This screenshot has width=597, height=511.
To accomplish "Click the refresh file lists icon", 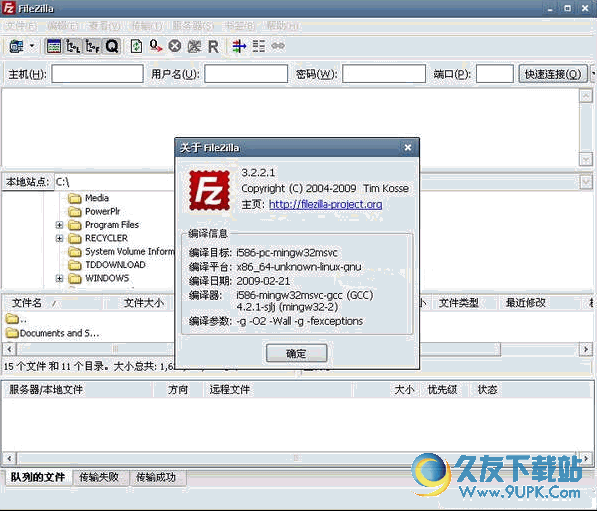I will tap(136, 46).
